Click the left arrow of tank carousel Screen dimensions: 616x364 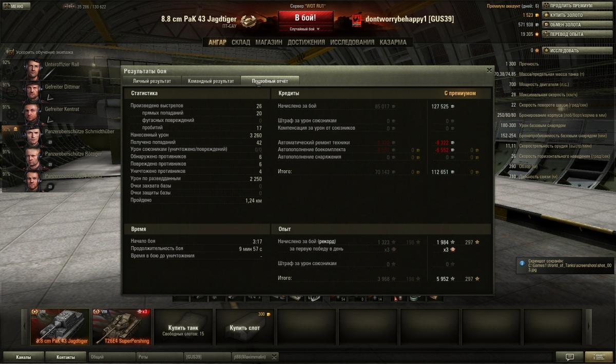(x=24, y=327)
